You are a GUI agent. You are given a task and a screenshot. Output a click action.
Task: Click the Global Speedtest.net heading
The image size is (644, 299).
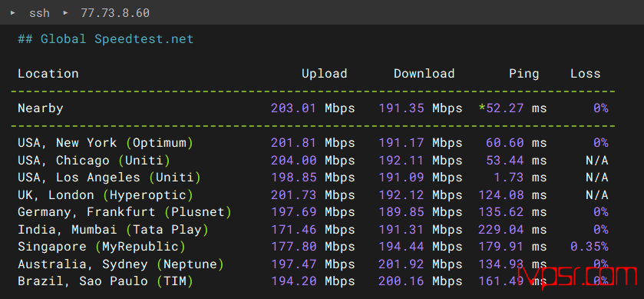point(106,39)
